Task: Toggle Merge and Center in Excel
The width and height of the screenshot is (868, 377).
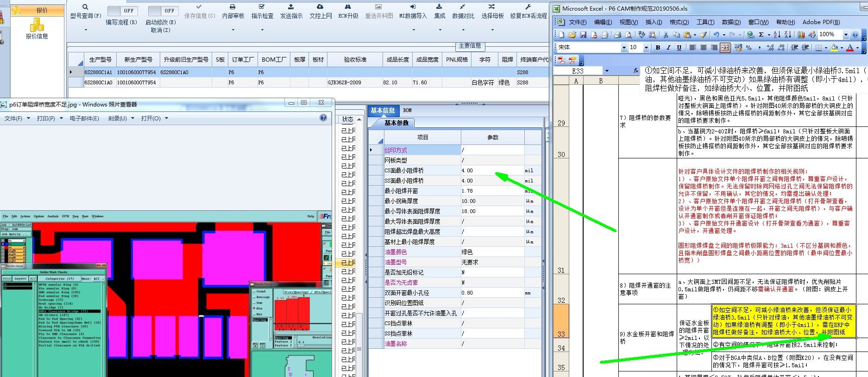Action: [725, 47]
